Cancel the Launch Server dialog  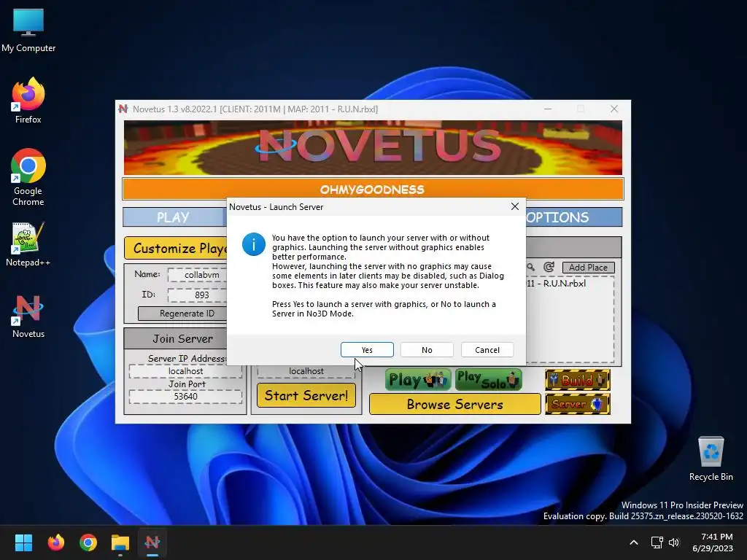[487, 349]
